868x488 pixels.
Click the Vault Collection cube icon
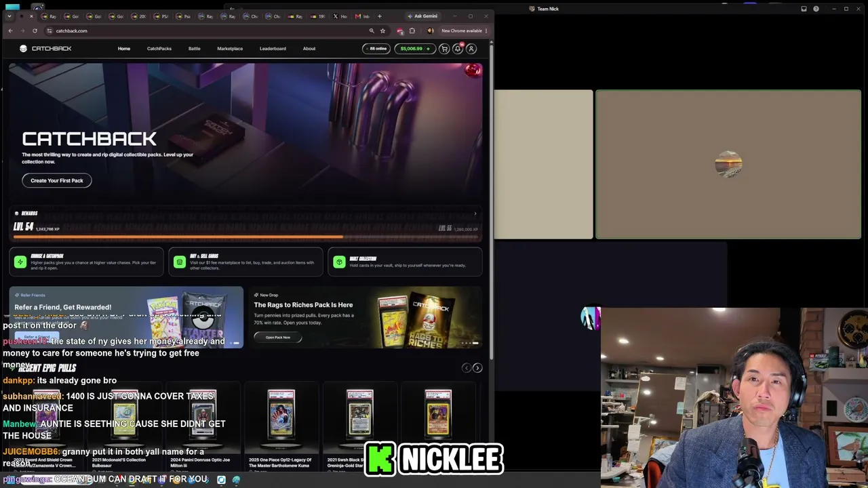coord(339,262)
